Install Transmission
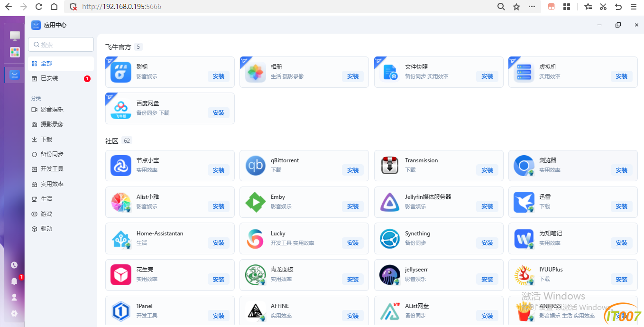 point(487,170)
